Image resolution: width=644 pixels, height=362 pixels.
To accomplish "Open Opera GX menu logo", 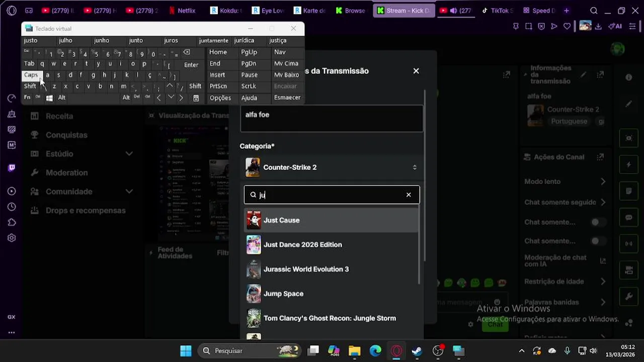I will click(12, 11).
